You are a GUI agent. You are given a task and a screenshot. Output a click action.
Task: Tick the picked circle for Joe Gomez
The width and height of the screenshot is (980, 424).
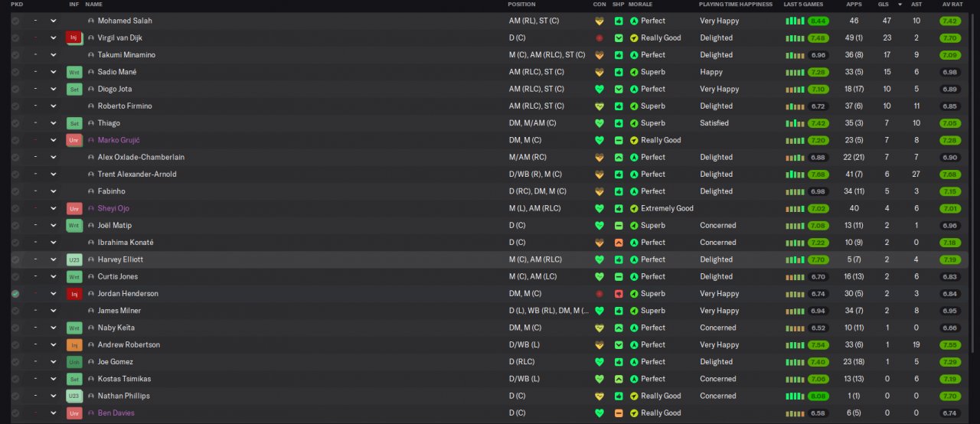pos(15,361)
